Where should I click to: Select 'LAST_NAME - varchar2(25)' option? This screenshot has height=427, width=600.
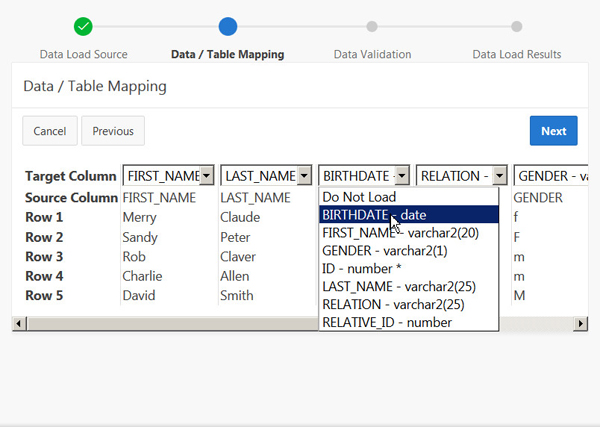pos(409,287)
